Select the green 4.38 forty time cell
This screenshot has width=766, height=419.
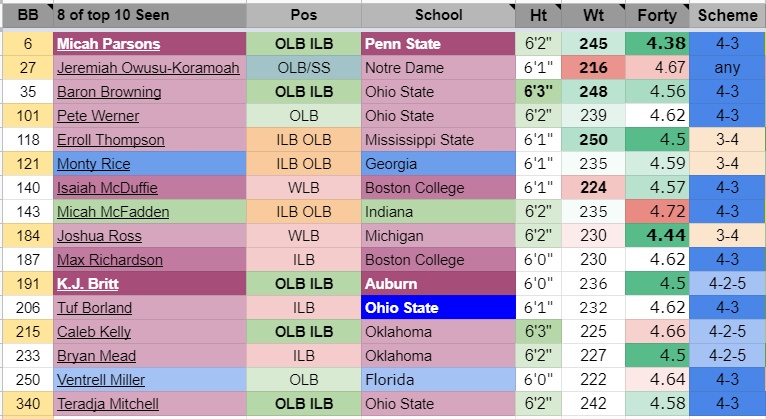pos(657,44)
